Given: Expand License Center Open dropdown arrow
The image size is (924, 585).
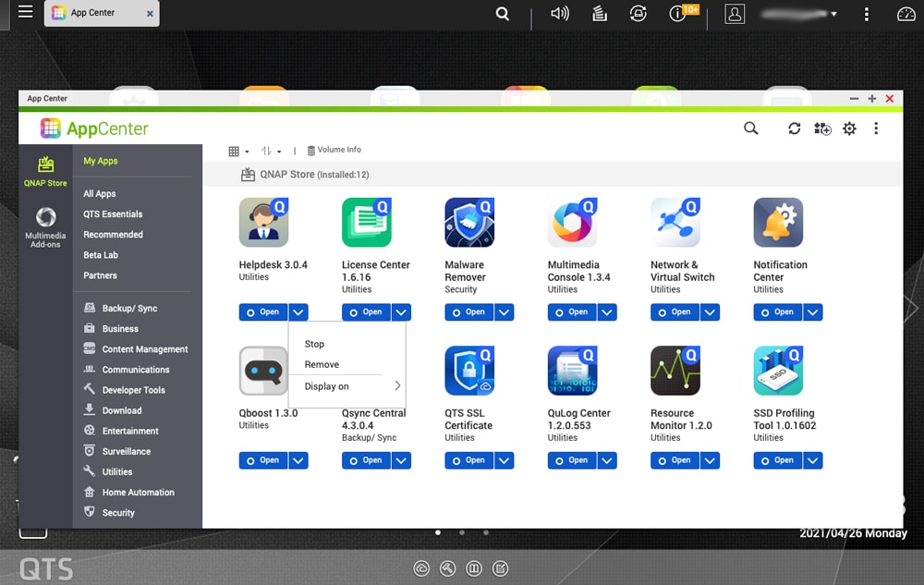Looking at the screenshot, I should pos(401,312).
